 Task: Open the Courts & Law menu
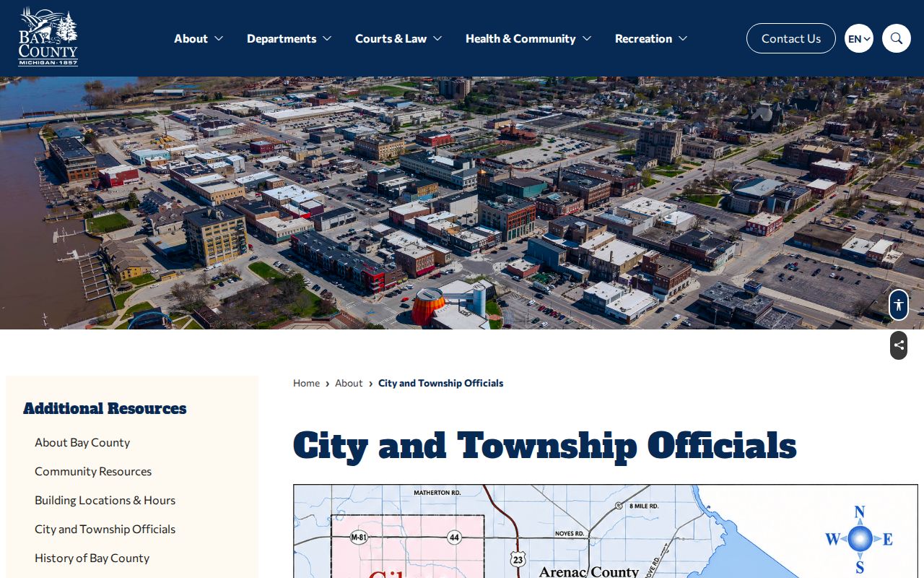tap(391, 38)
